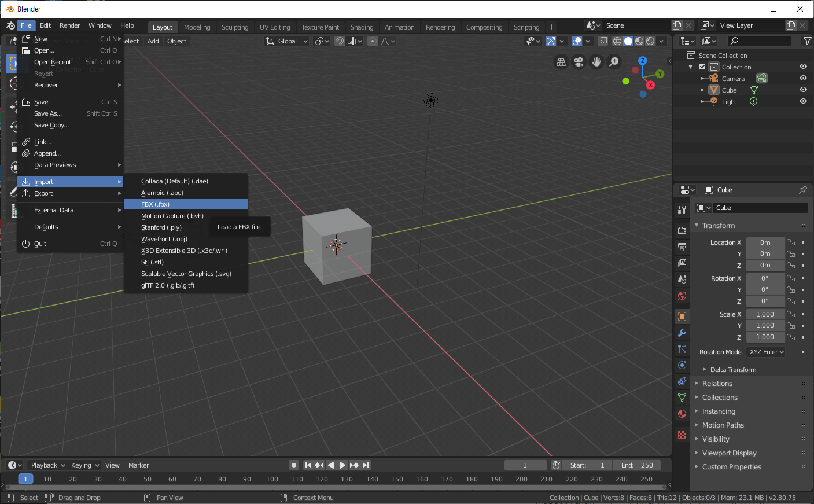Screen dimensions: 814x504
Task: Open the View Layer properties tab
Action: tap(682, 263)
